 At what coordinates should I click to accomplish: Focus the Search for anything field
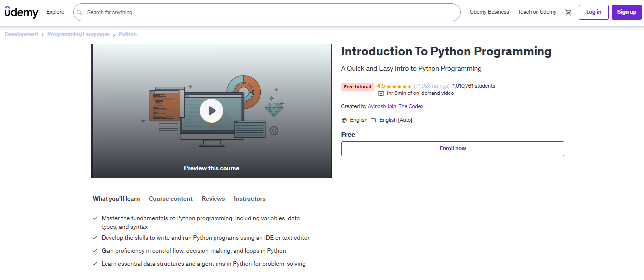tap(267, 12)
